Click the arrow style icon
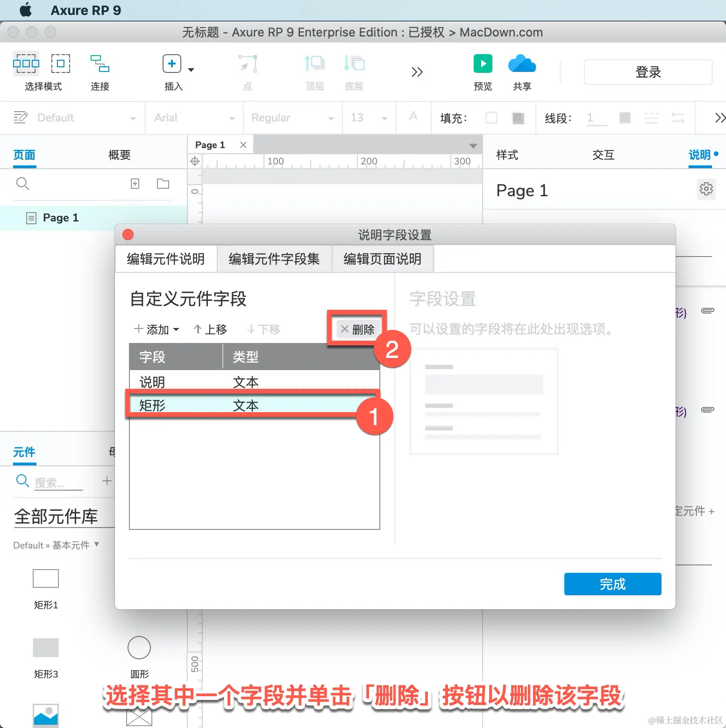Viewport: 726px width, 728px height. (x=678, y=118)
